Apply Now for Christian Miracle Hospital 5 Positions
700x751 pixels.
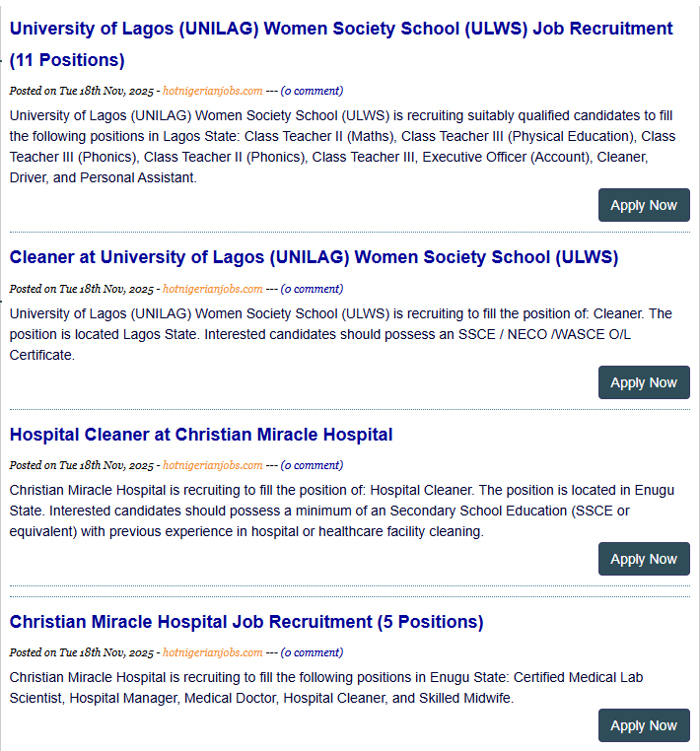point(643,725)
